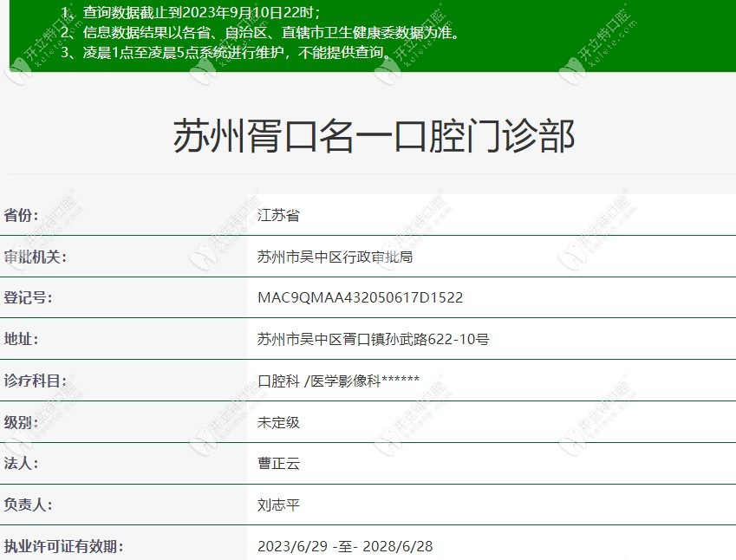736x560 pixels.
Task: Select the 省份 label
Action: pyautogui.click(x=21, y=216)
